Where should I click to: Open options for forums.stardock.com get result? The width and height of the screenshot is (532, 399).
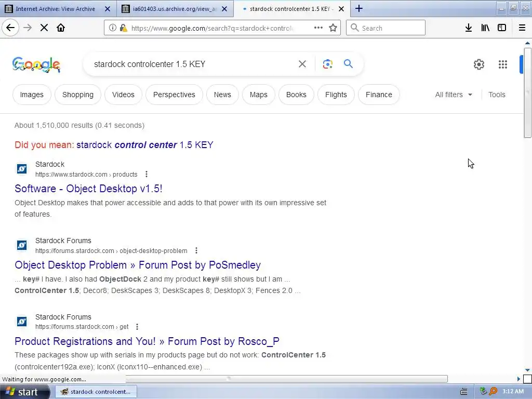(x=137, y=327)
